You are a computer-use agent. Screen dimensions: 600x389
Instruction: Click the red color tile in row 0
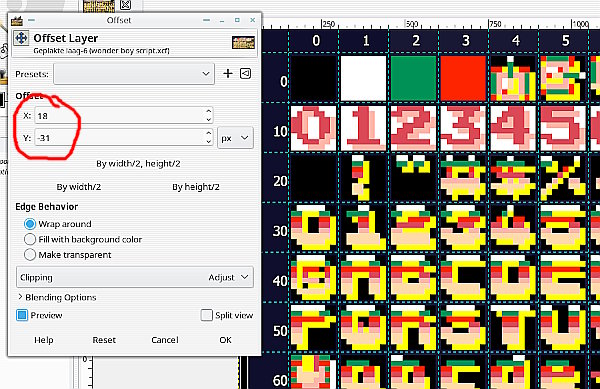(x=463, y=78)
